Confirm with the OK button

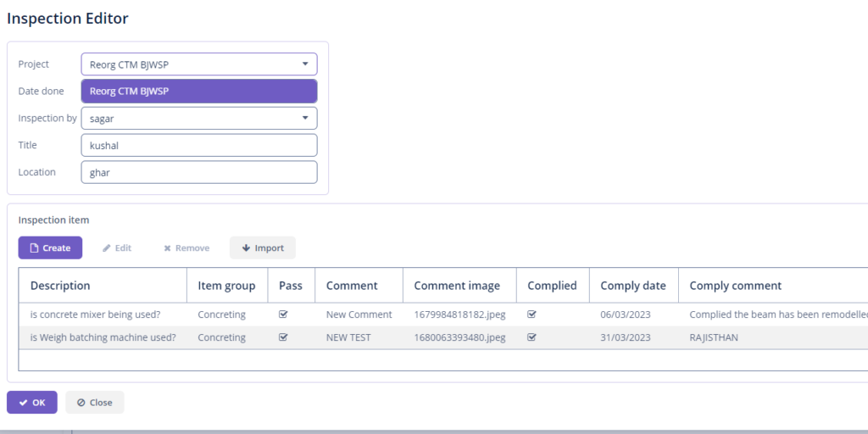[x=32, y=402]
